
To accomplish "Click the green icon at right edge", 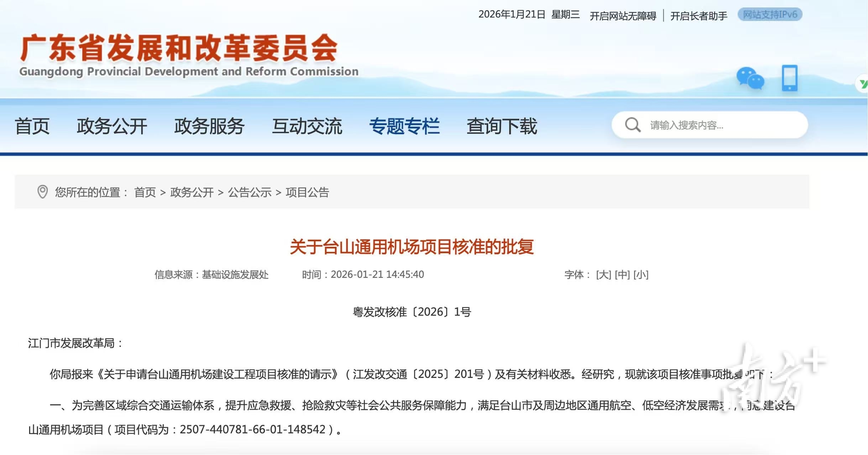I will [863, 84].
